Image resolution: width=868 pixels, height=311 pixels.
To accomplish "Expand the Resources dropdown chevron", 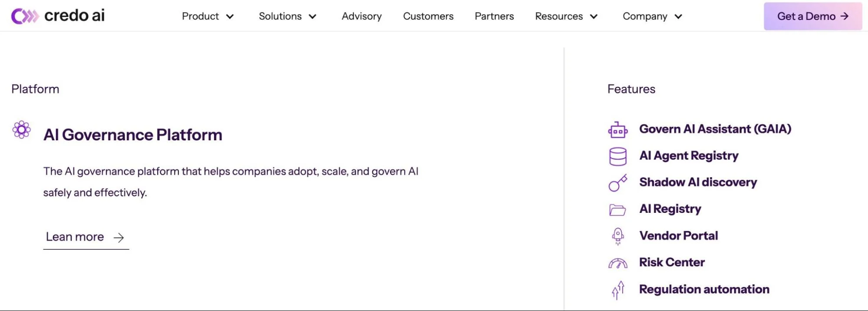I will (x=594, y=17).
